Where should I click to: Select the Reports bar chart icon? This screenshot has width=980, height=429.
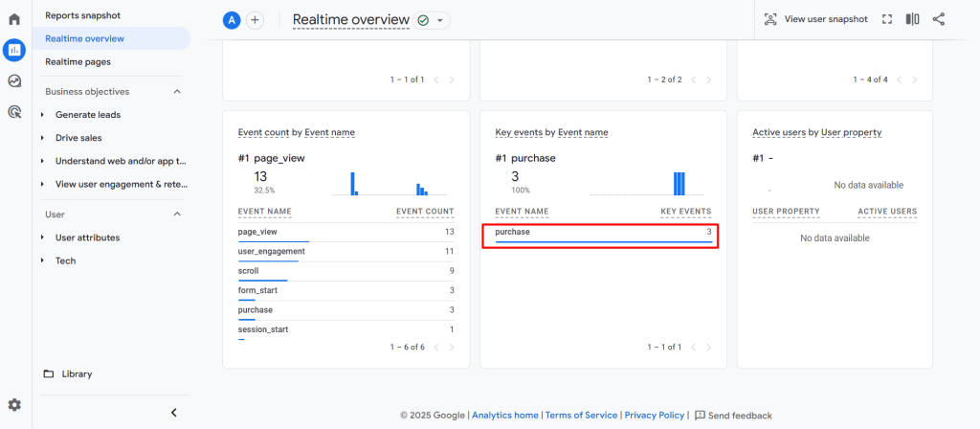[x=14, y=50]
